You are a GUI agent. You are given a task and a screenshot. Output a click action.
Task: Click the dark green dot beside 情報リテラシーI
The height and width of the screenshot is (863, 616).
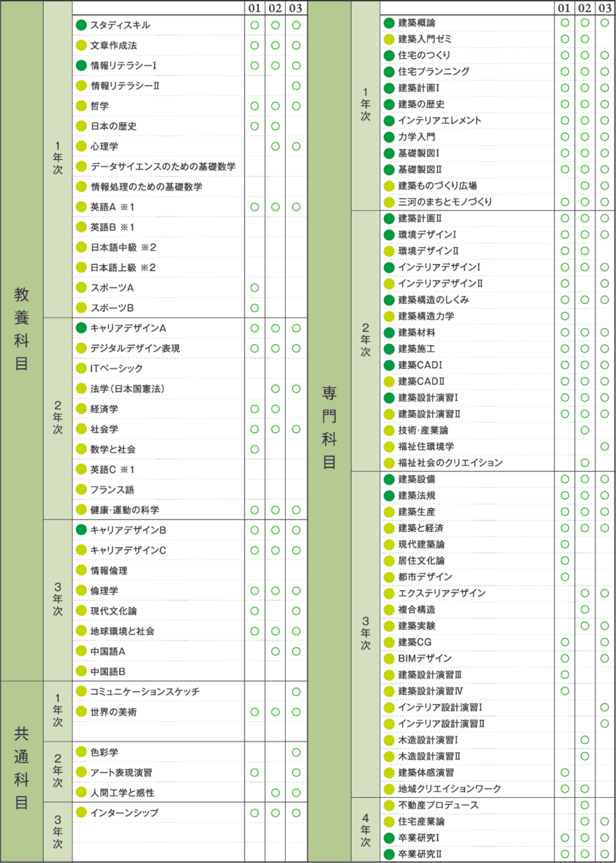click(x=81, y=65)
